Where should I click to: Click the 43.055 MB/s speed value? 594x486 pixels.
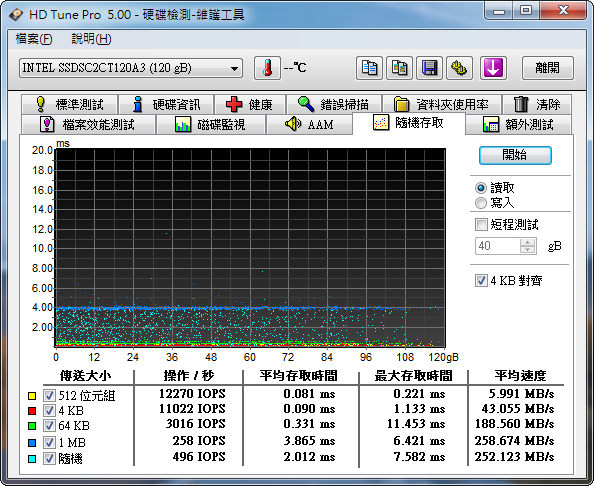[x=518, y=409]
